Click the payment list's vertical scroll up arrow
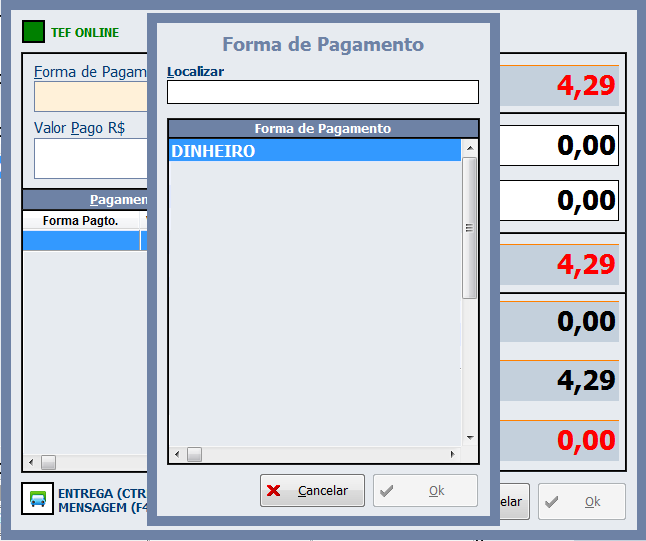The width and height of the screenshot is (646, 541). tap(469, 148)
